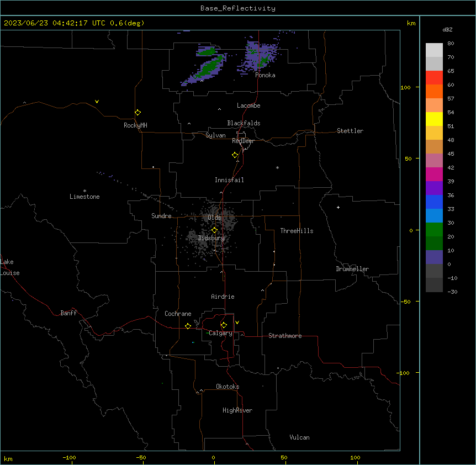Viewport: 476px width, 465px height.
Task: Click the Base_Reflectivity title
Action: [238, 8]
